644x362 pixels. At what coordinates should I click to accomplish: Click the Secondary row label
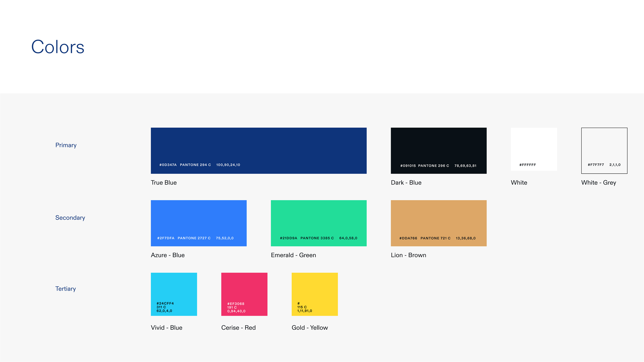pyautogui.click(x=70, y=218)
